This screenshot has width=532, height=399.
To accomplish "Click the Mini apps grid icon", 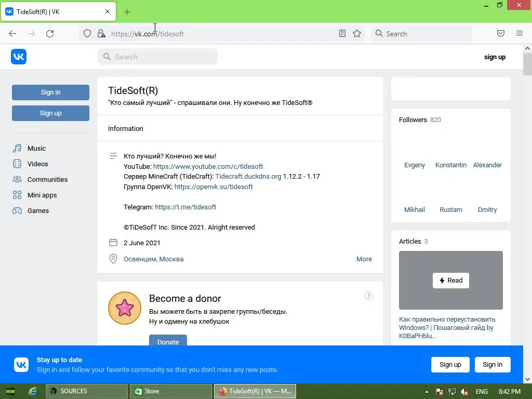I will (17, 195).
